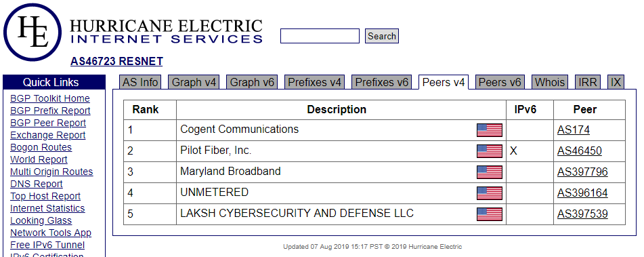Click the US flag beside Maryland Broadband
Viewport: 644px width, 257px height.
point(489,172)
